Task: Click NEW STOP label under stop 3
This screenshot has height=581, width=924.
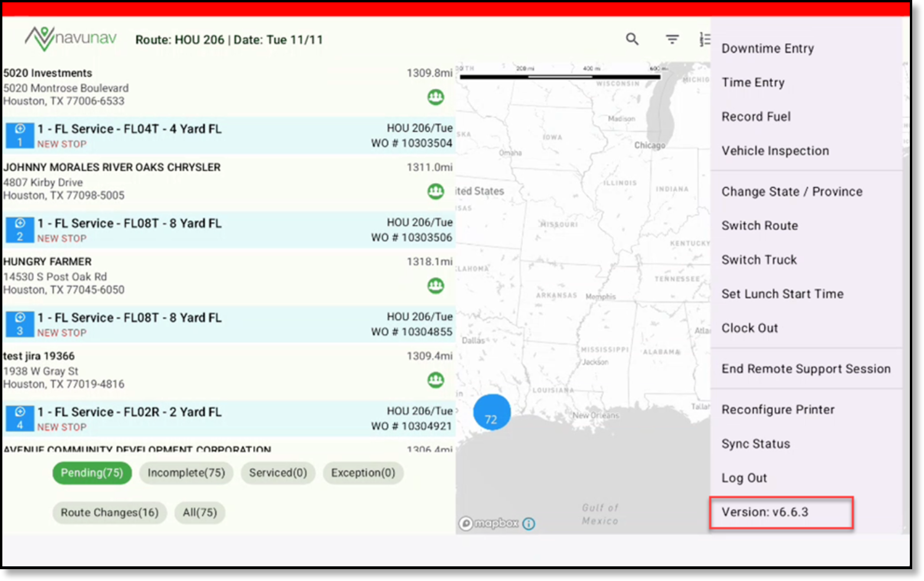Action: 62,333
